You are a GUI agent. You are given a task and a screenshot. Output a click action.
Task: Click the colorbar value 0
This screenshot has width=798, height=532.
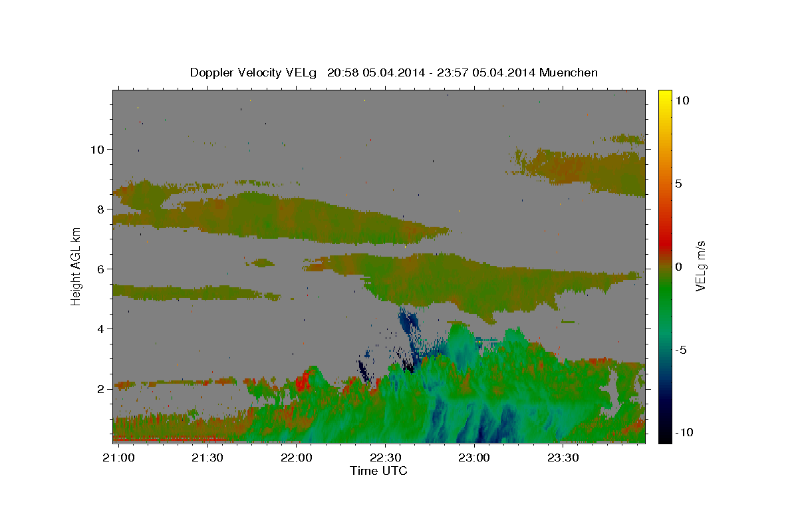[x=678, y=267]
